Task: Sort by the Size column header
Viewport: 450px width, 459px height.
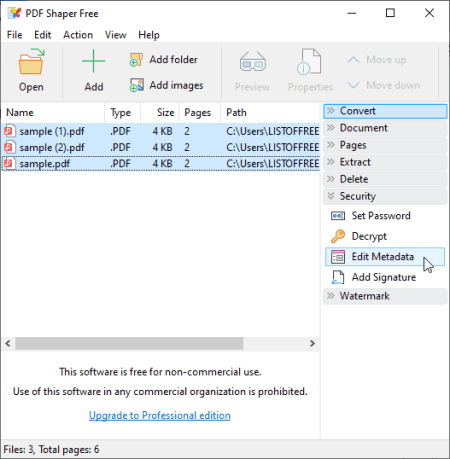Action: point(160,113)
